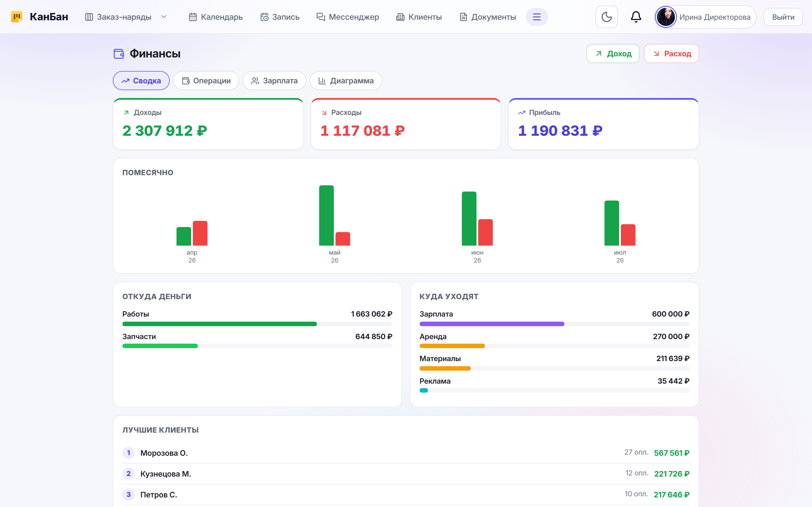This screenshot has height=507, width=812.
Task: Open notifications bell
Action: (x=636, y=17)
